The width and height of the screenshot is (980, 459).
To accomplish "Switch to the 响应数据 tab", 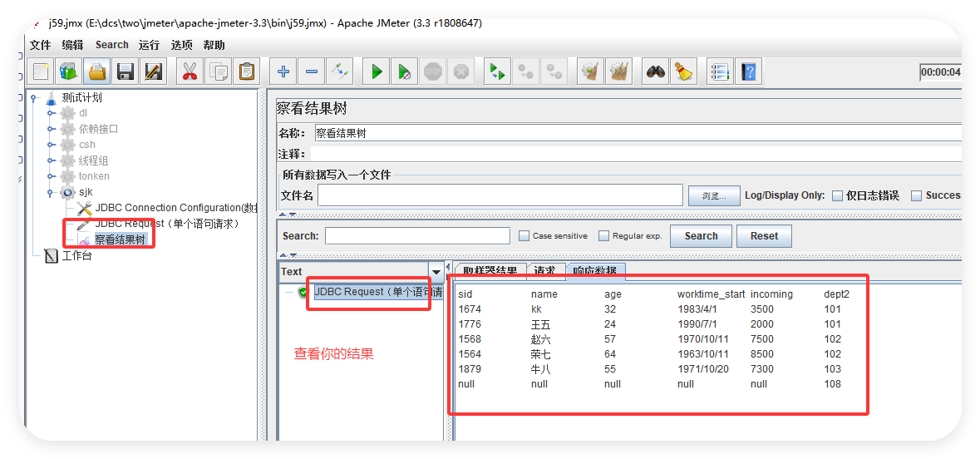I will (595, 271).
